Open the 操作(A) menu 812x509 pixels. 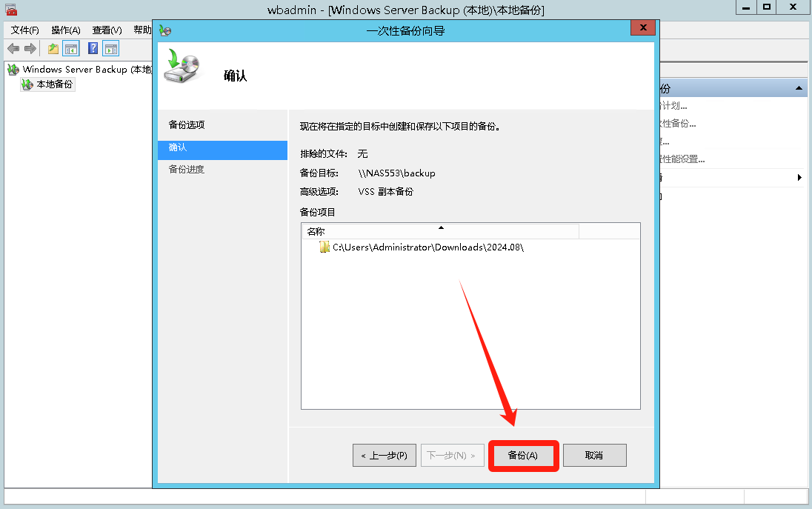pyautogui.click(x=66, y=30)
